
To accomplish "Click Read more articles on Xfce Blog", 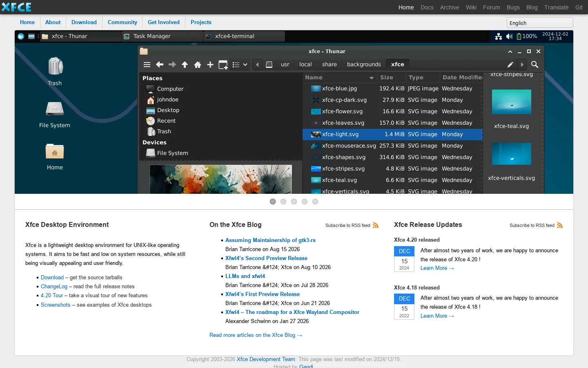I will [256, 335].
